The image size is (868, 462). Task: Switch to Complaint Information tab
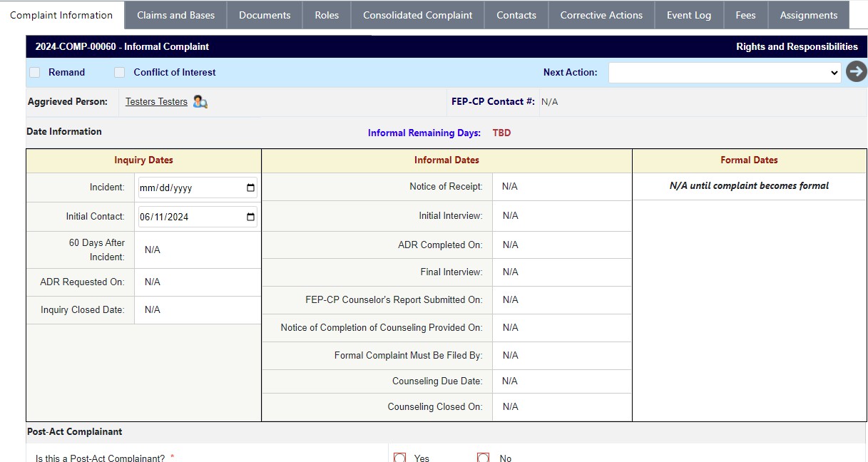pyautogui.click(x=61, y=15)
